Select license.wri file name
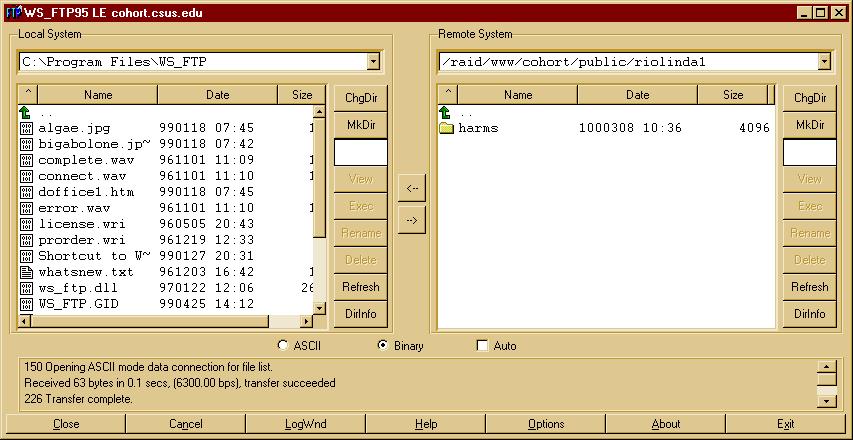Image resolution: width=853 pixels, height=440 pixels. pos(82,224)
